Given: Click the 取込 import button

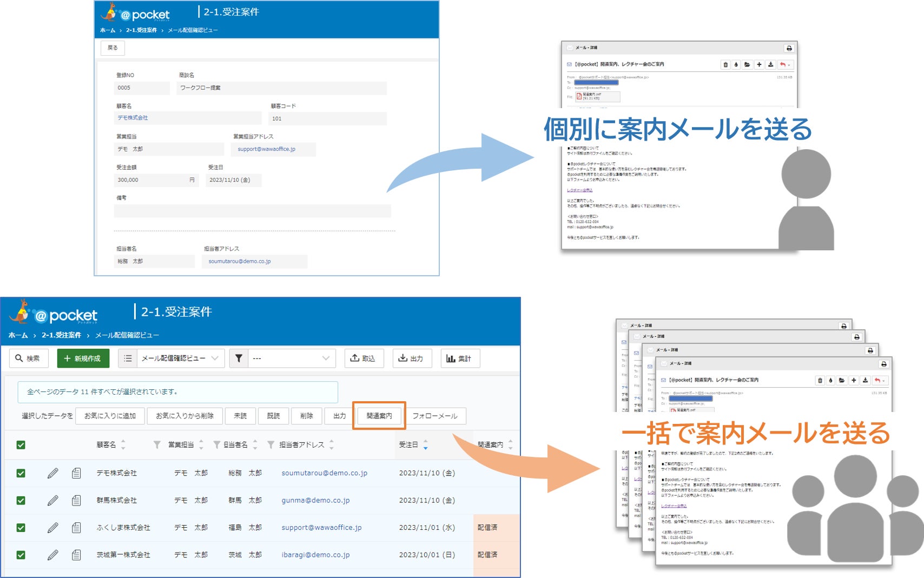Looking at the screenshot, I should [x=364, y=358].
